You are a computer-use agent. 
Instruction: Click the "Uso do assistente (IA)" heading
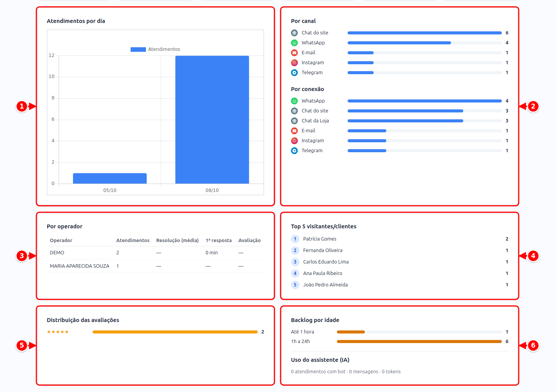tap(320, 360)
